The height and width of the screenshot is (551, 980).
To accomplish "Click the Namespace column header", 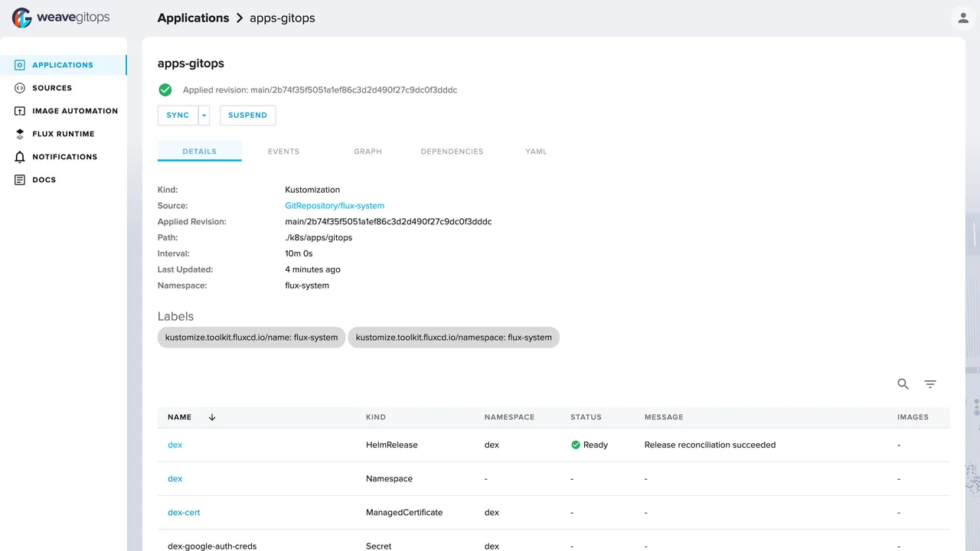I will point(509,417).
